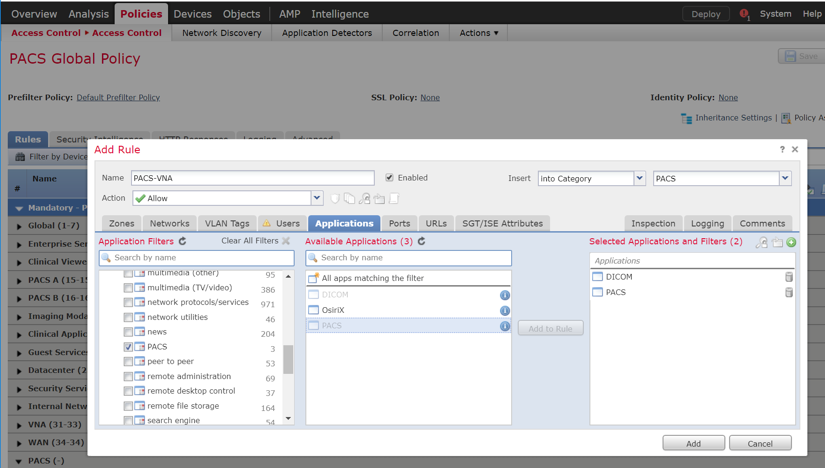
Task: Click the Add button
Action: coord(693,443)
